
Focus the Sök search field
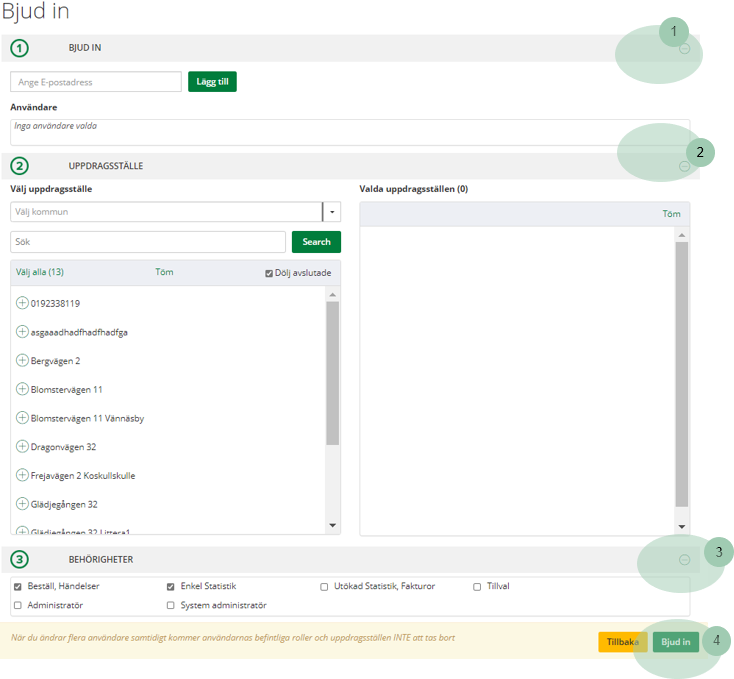(x=148, y=242)
